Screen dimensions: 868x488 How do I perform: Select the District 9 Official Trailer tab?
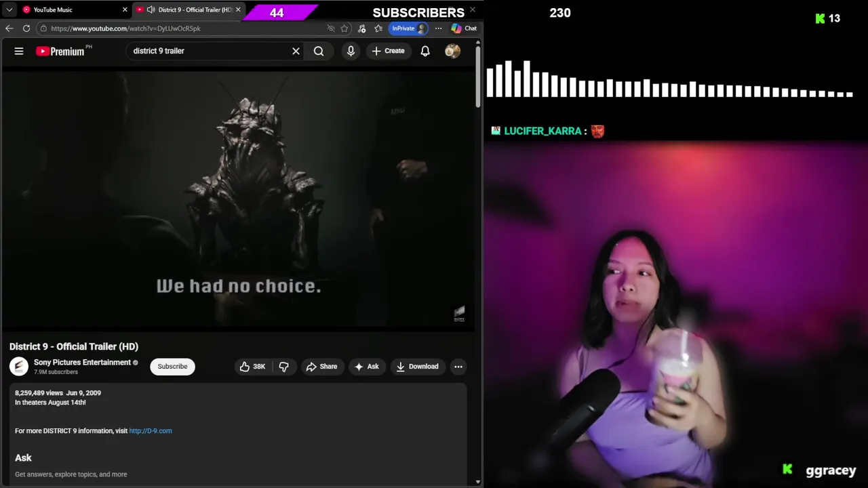click(x=188, y=9)
